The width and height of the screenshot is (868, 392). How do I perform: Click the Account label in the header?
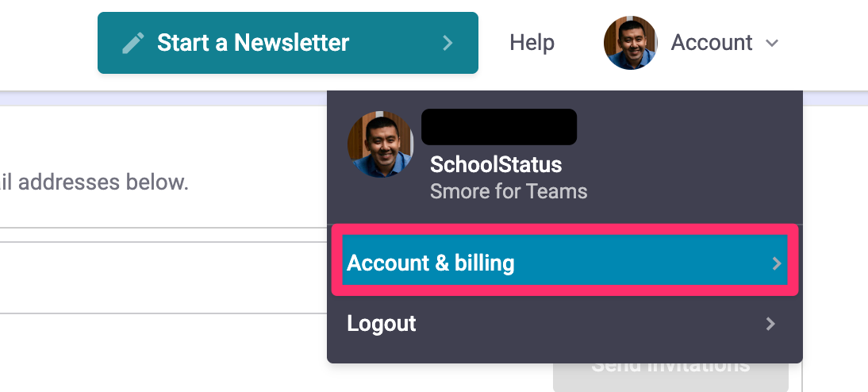[x=712, y=43]
